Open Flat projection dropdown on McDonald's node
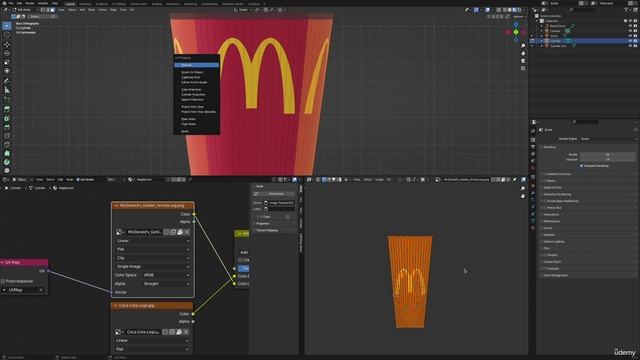Image resolution: width=640 pixels, height=360 pixels. coord(152,249)
